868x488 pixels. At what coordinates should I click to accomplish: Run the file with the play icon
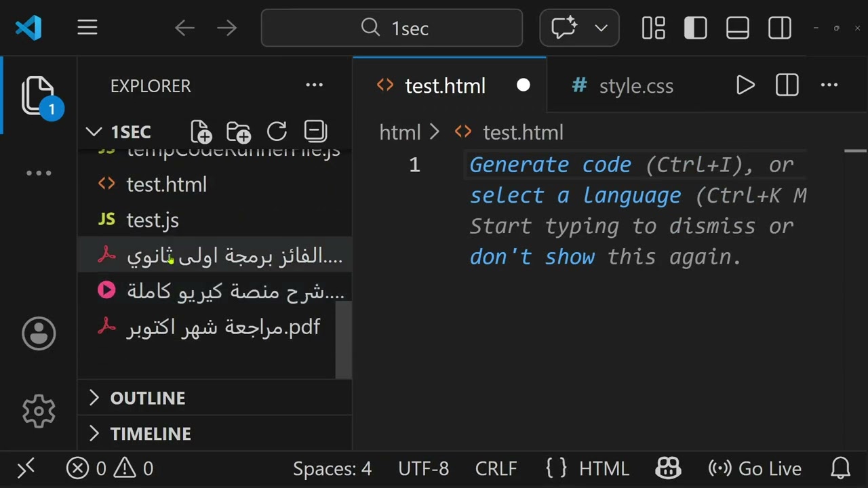click(745, 85)
